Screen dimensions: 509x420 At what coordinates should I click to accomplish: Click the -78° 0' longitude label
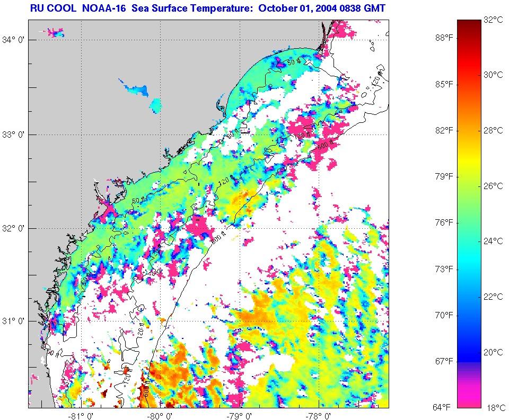coord(319,415)
